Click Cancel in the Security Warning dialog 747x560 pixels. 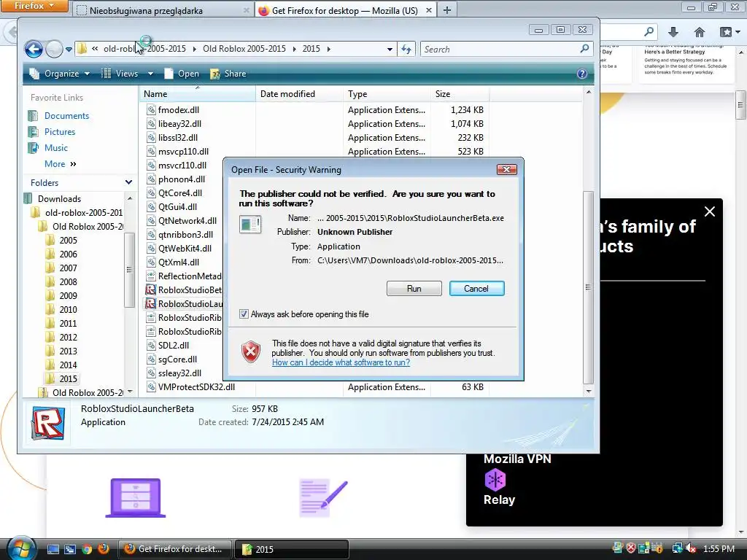[476, 289]
